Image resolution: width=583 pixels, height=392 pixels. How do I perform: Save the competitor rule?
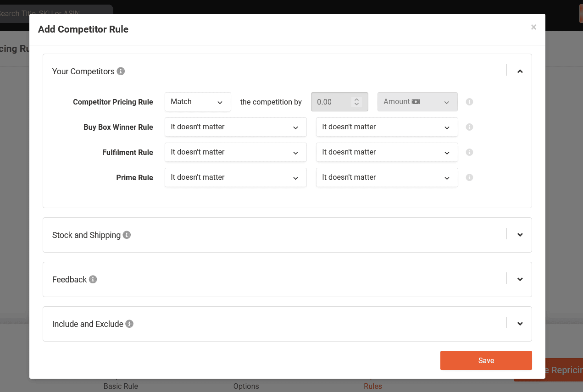click(x=486, y=360)
